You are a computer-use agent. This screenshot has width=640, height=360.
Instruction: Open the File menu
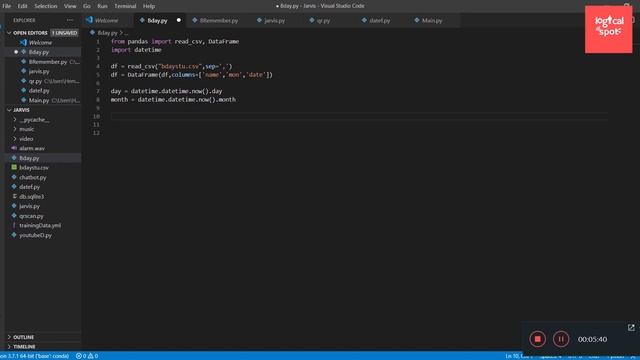pyautogui.click(x=7, y=6)
